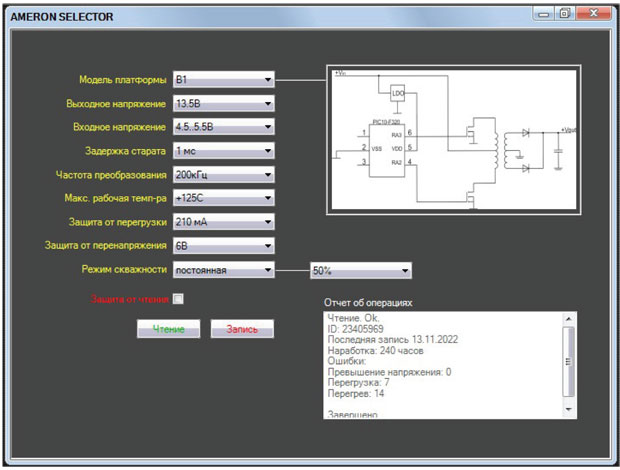
Task: Expand Защита от перегрузки dropdown 210 мА
Action: pyautogui.click(x=223, y=222)
